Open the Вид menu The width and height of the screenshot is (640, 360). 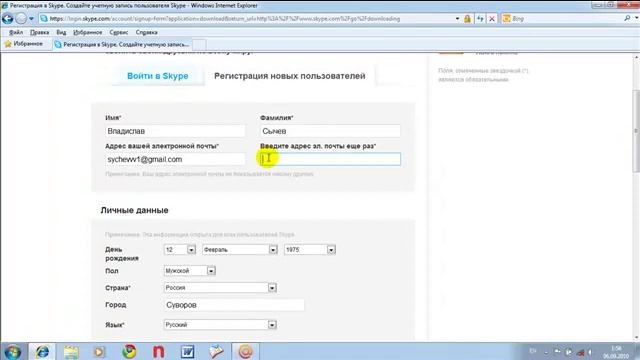click(x=61, y=32)
